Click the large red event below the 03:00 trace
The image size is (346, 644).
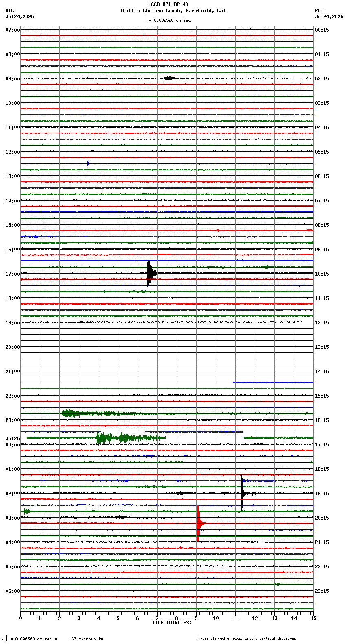pos(199,524)
